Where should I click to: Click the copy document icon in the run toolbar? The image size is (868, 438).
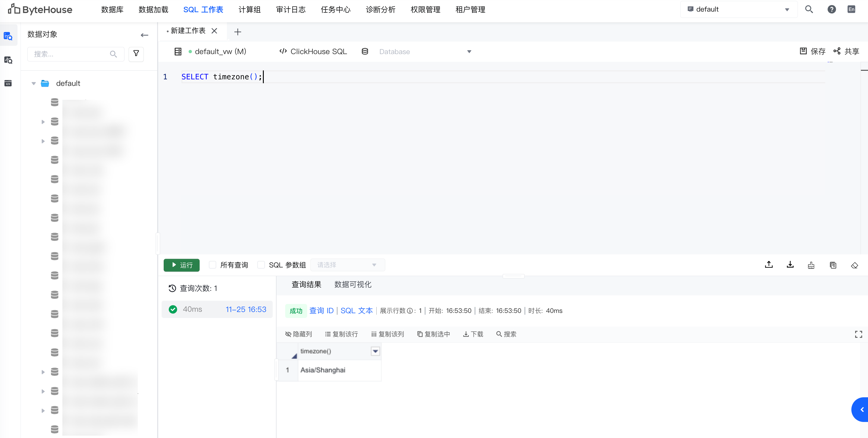pos(833,265)
